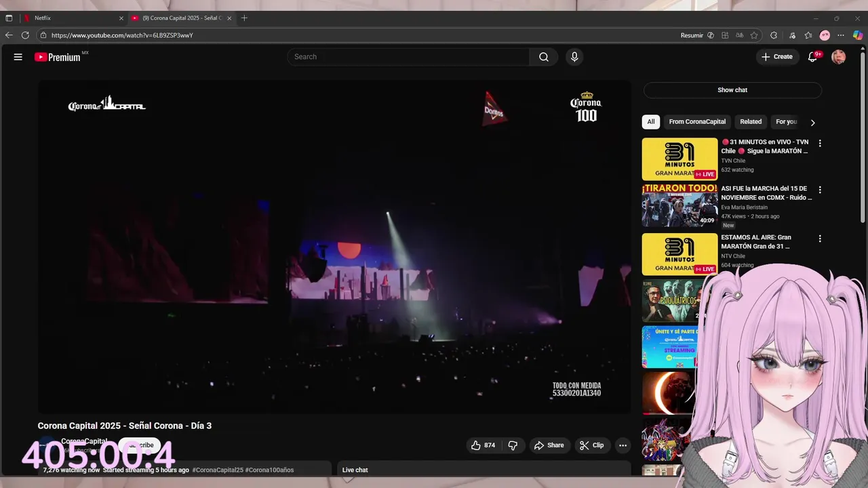The width and height of the screenshot is (868, 488).
Task: Open options for ASI FUE la MARCHA video
Action: [820, 190]
